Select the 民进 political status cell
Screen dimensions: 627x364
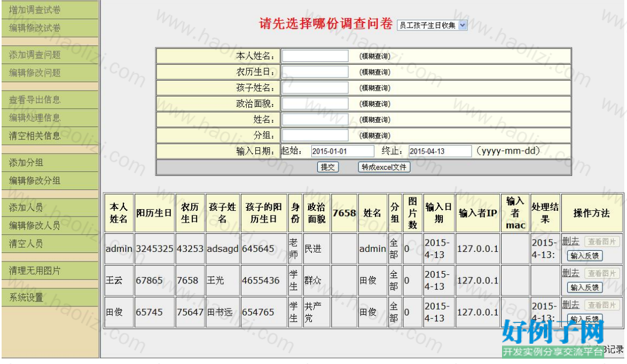tap(317, 249)
